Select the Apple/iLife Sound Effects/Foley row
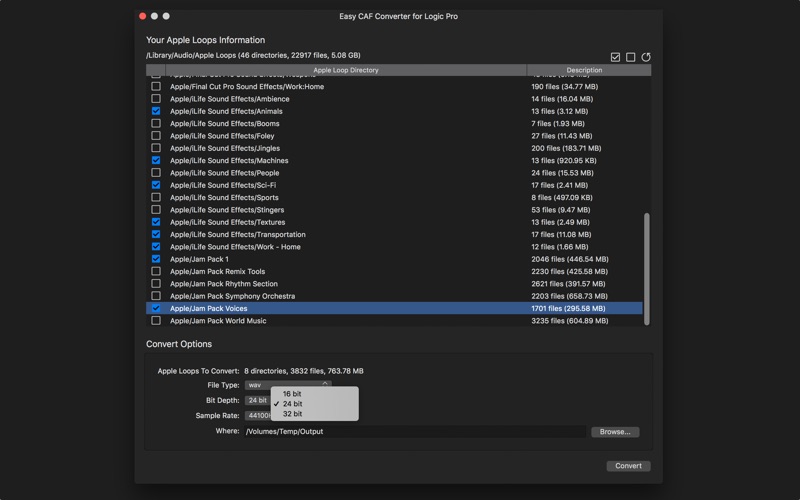Viewport: 800px width, 500px height. point(394,136)
